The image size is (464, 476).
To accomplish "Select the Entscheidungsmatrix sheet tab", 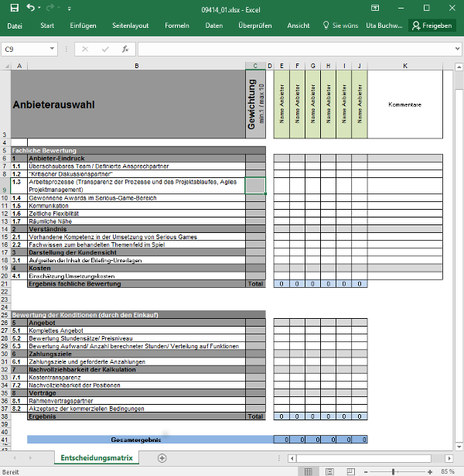I will [101, 457].
